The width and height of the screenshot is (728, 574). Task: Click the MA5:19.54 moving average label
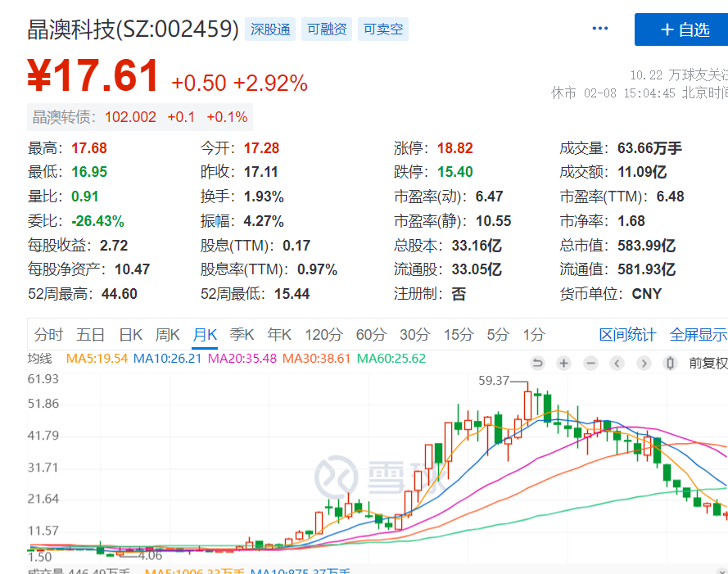tap(97, 359)
